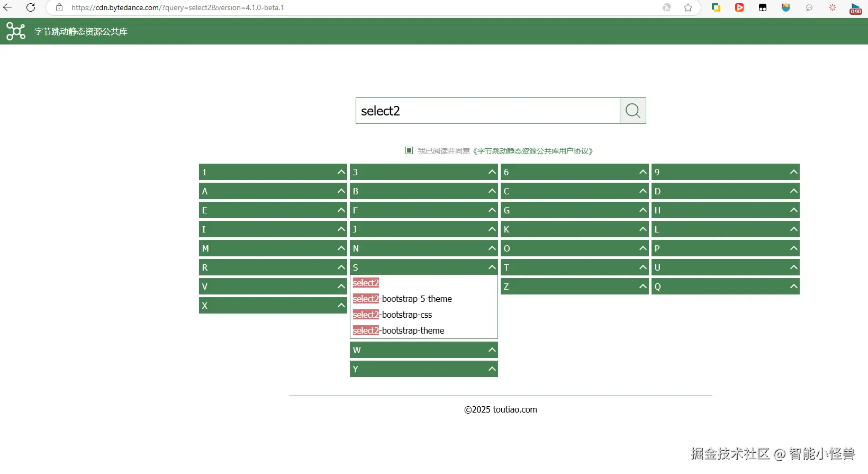Click the chevron in the H row
Screen dimensions: 868x474
(x=794, y=210)
